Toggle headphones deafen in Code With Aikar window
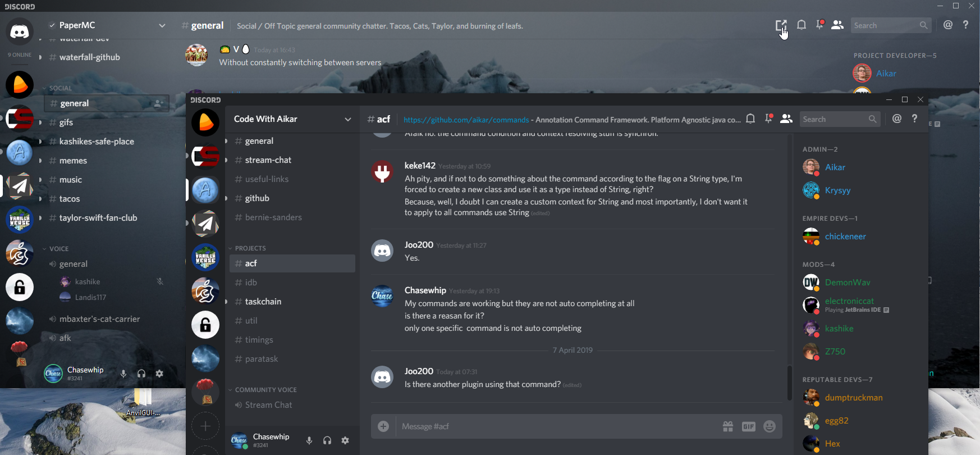The height and width of the screenshot is (455, 980). tap(327, 440)
